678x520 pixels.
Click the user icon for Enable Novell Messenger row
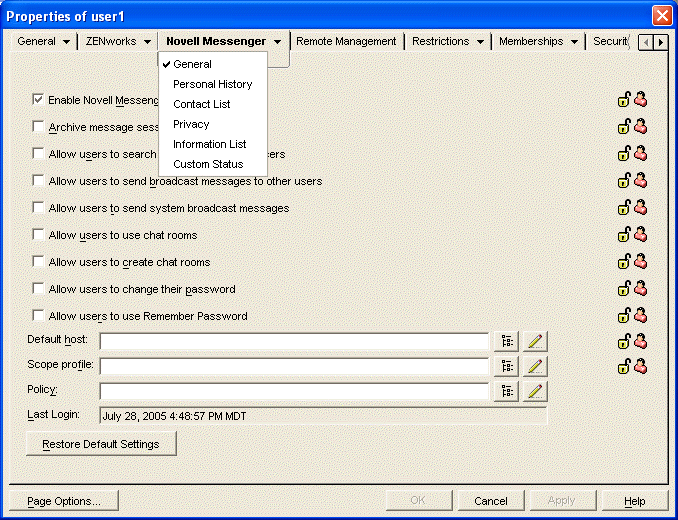(640, 99)
